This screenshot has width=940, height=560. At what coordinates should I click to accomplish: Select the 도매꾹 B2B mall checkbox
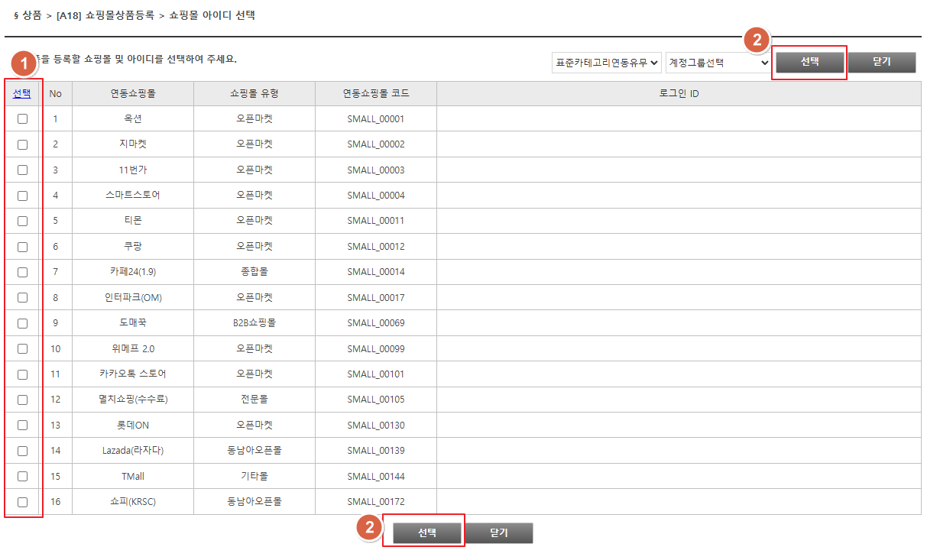(22, 323)
